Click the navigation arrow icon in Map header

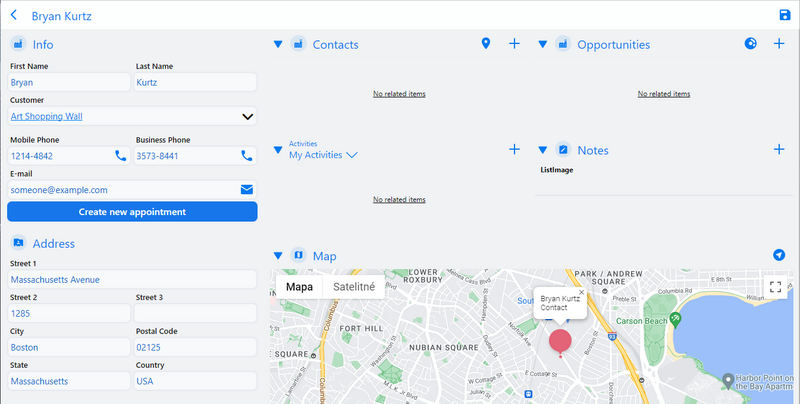(x=779, y=256)
